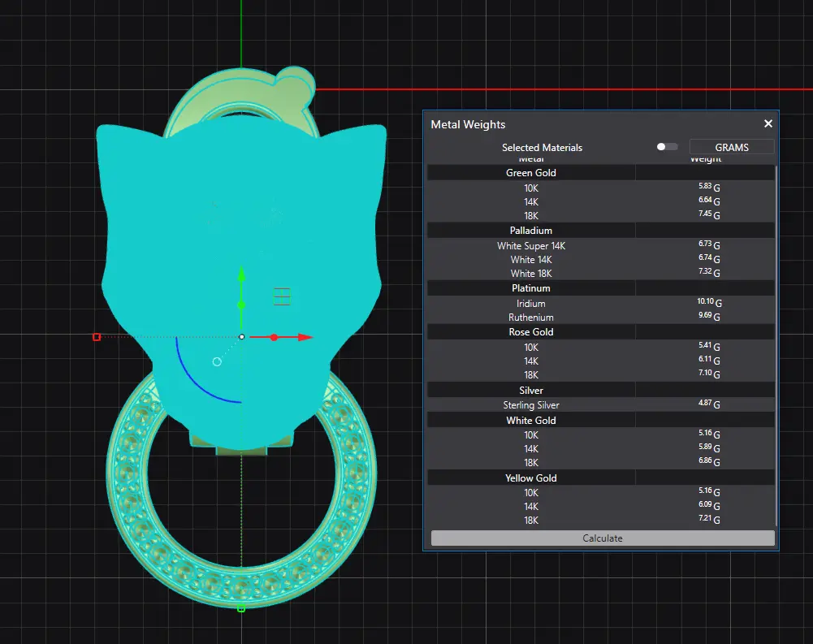The height and width of the screenshot is (644, 813).
Task: Click the 10.10 G weight value
Action: [709, 302]
